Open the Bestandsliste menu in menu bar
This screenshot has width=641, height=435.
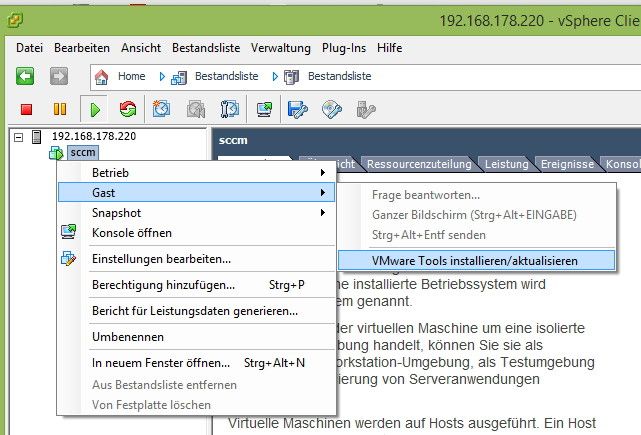pos(206,48)
